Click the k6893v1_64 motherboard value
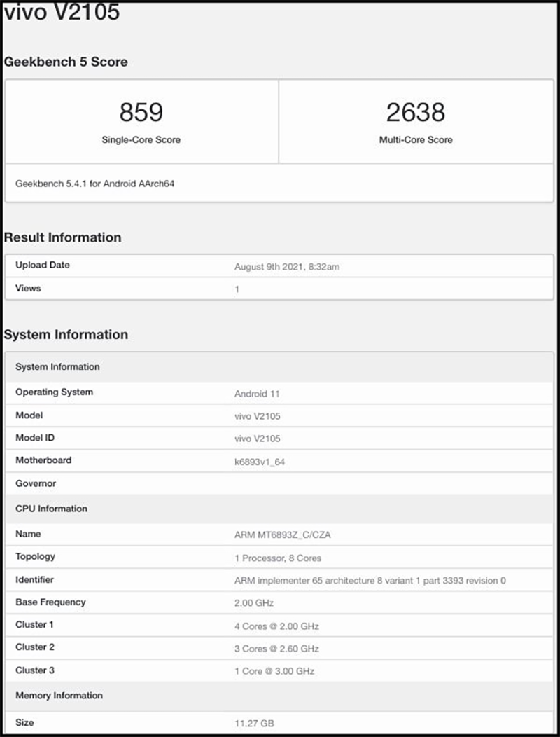Screen dimensions: 560x737 259,460
